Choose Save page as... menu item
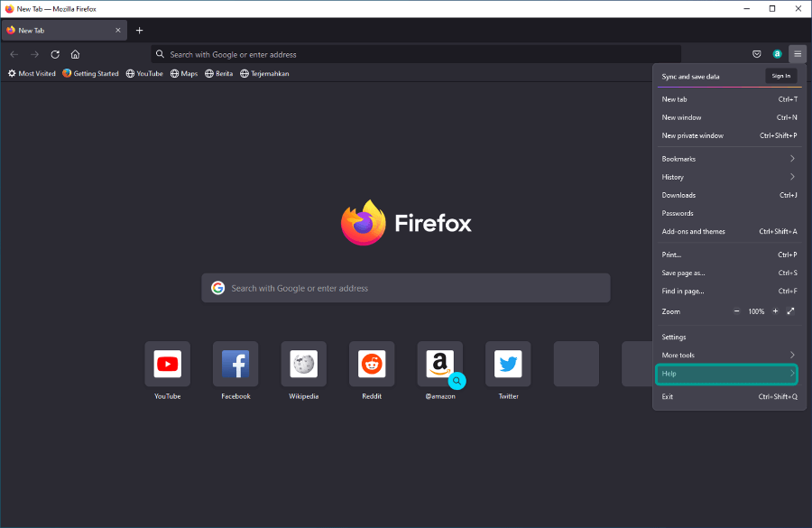 pos(729,273)
